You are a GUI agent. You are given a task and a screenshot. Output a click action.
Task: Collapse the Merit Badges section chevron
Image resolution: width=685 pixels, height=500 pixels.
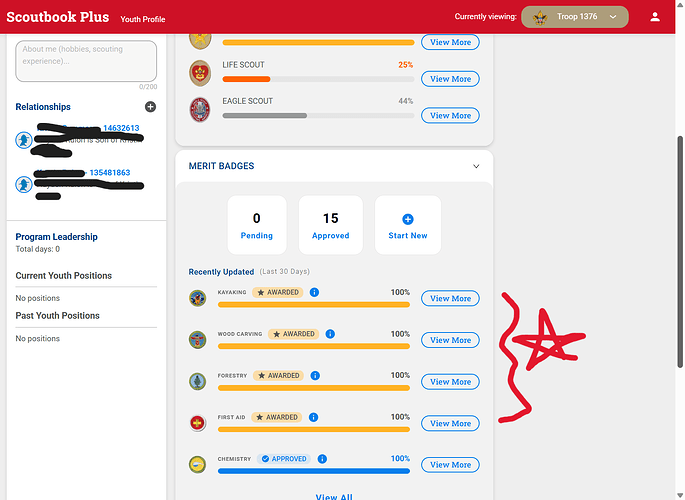[476, 166]
